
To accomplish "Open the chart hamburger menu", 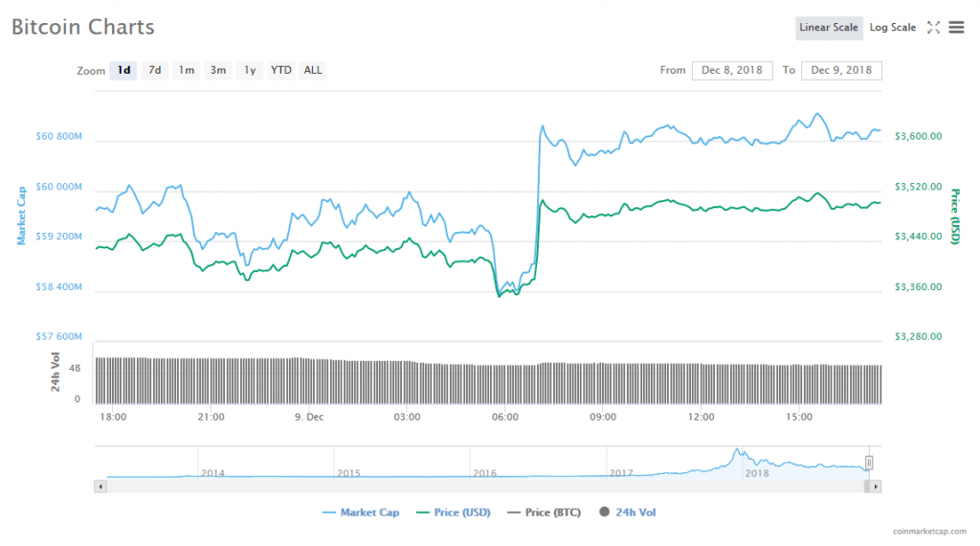I will point(956,28).
